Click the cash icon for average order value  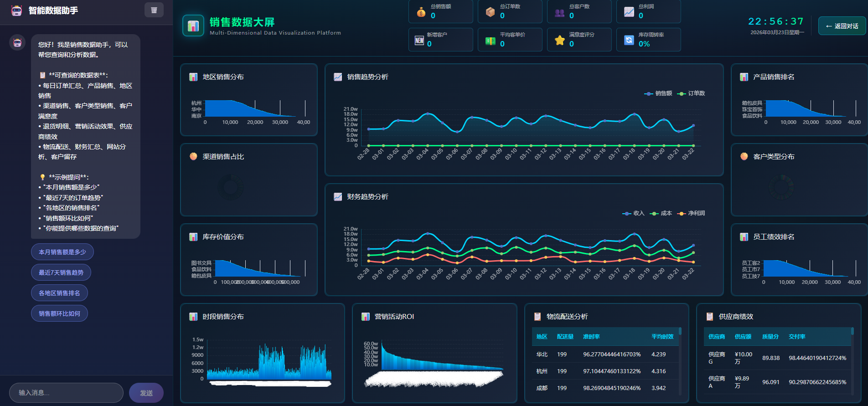(x=490, y=41)
